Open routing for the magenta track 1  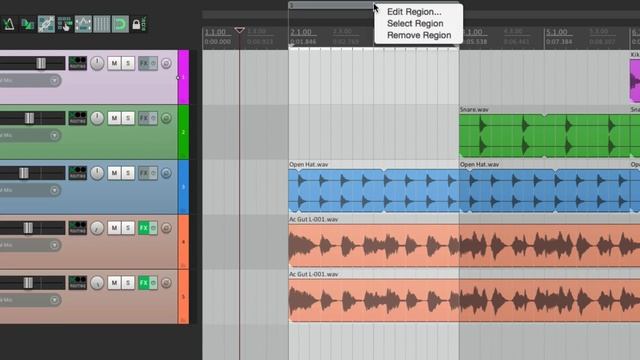78,63
